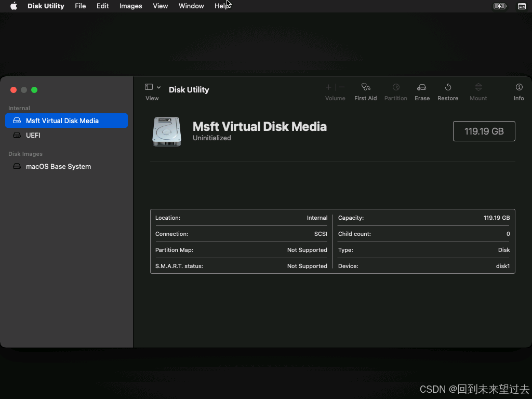Screen dimensions: 532x399
Task: Click the red close window button
Action: click(14, 90)
